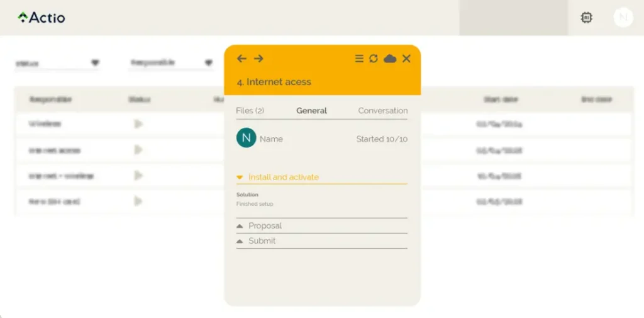Click the Actio logo
Image resolution: width=644 pixels, height=318 pixels.
(42, 18)
